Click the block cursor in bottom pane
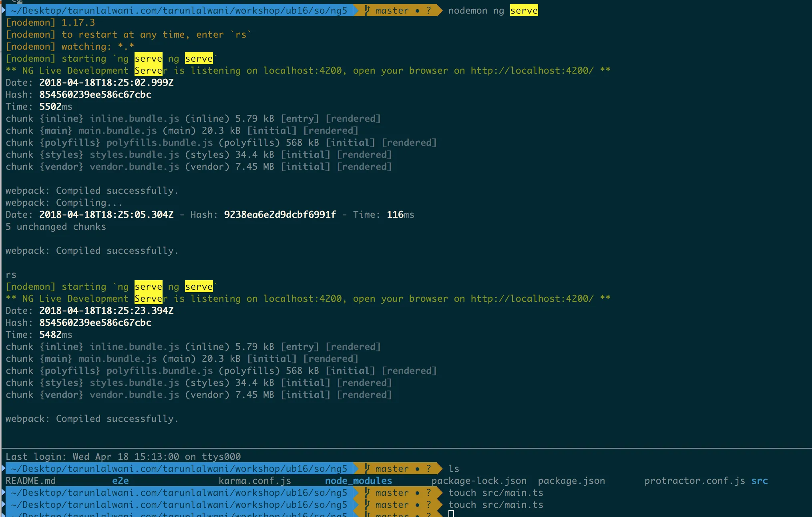 (x=451, y=514)
